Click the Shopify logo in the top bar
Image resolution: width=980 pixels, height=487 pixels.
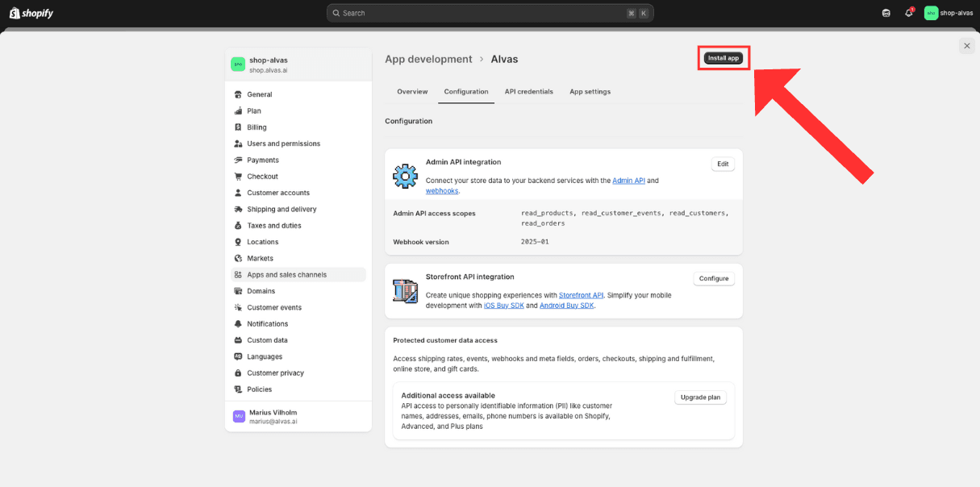[x=32, y=13]
